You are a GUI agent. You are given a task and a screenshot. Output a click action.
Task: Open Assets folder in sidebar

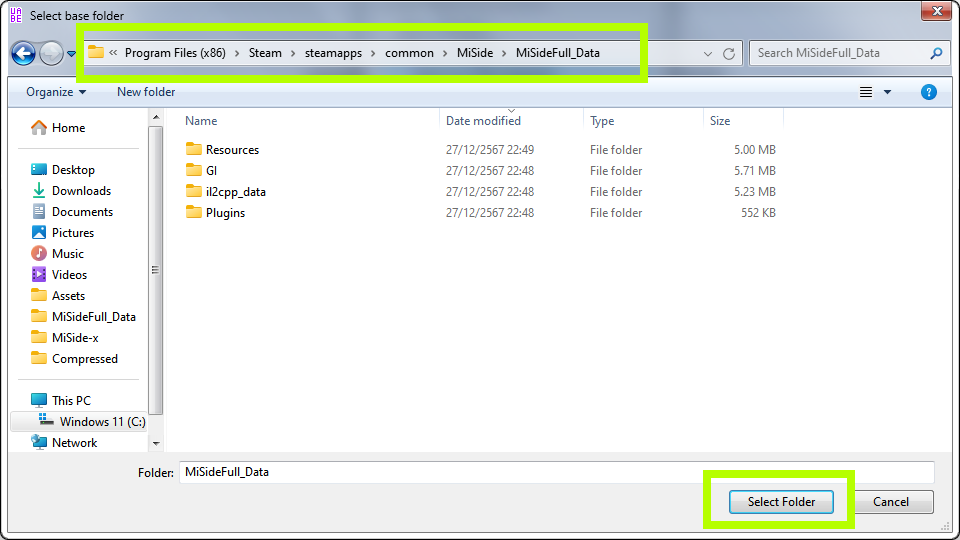point(58,296)
